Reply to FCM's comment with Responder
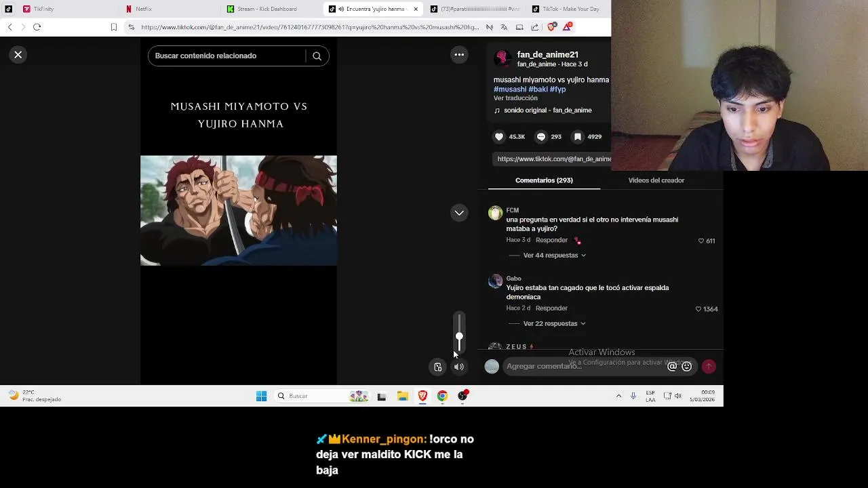This screenshot has width=868, height=488. [551, 240]
